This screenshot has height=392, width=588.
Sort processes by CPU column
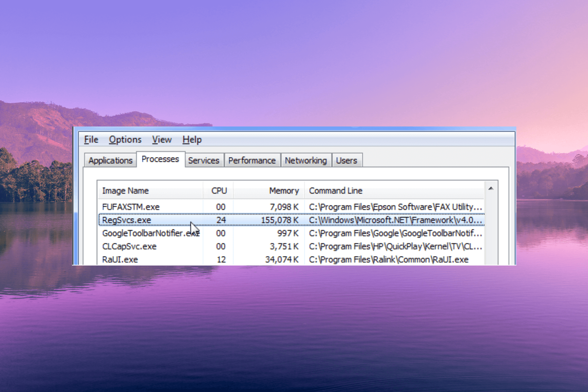[x=219, y=191]
